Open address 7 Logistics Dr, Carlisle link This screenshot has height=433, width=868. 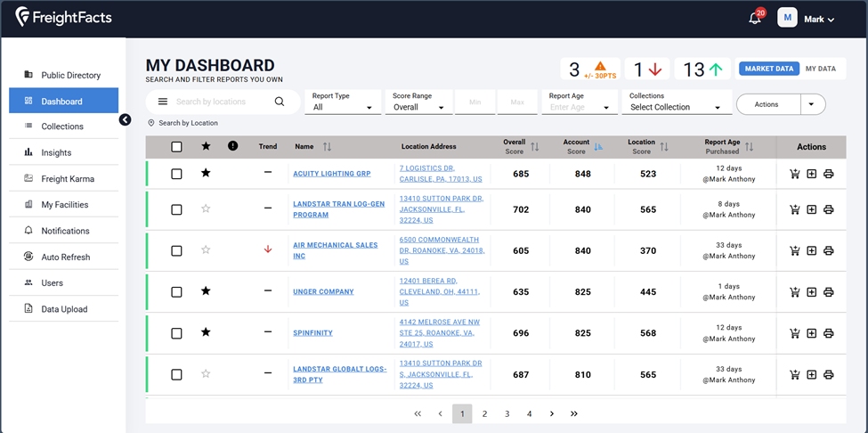[441, 174]
